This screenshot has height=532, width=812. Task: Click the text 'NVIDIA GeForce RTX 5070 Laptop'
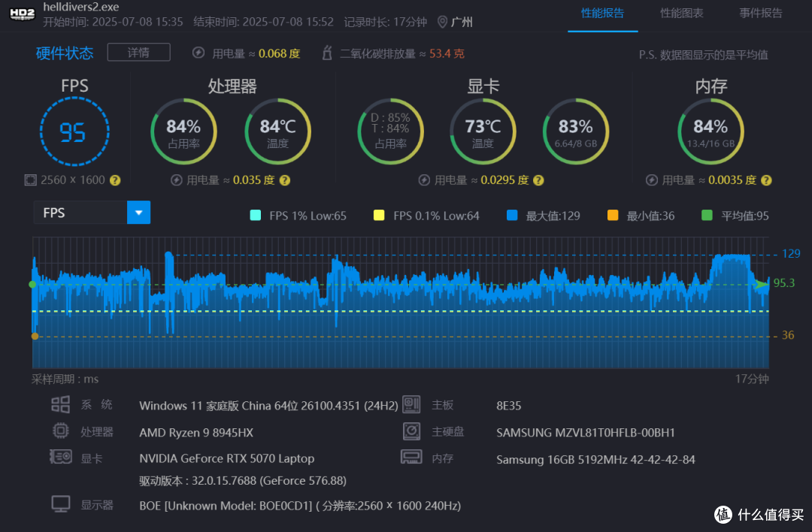click(227, 458)
